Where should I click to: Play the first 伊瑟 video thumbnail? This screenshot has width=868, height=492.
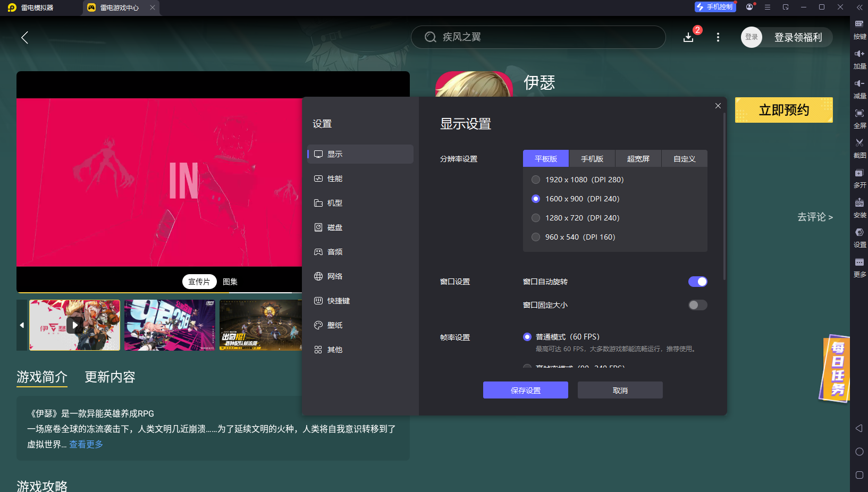74,325
